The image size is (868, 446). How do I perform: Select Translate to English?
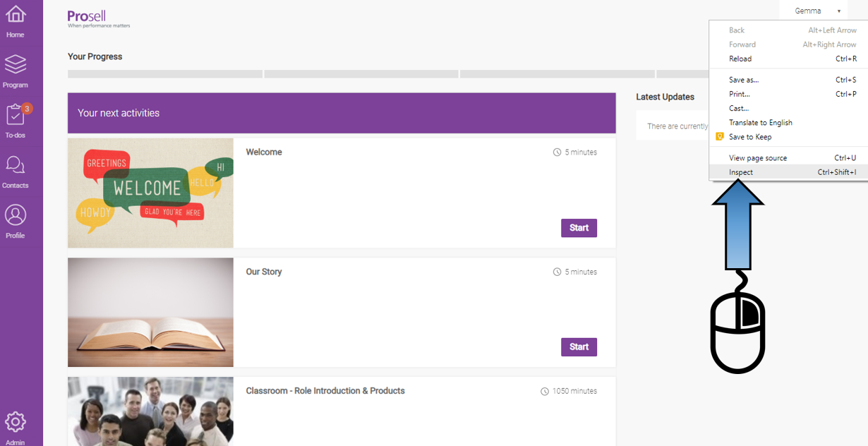(761, 122)
